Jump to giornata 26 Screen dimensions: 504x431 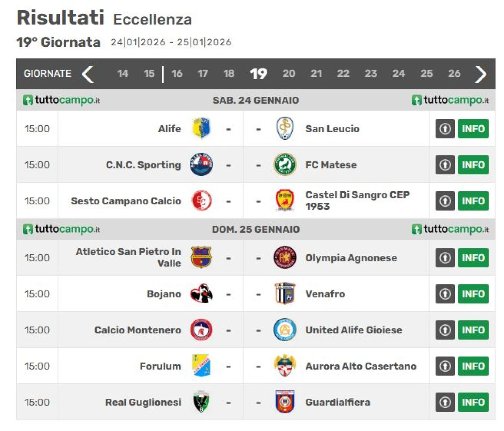(454, 74)
